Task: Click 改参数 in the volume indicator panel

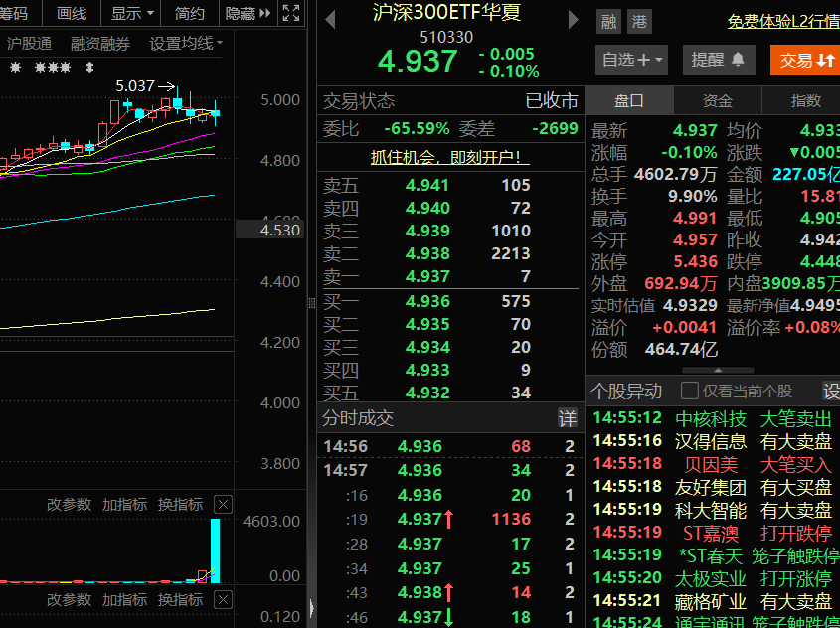Action: pos(70,505)
